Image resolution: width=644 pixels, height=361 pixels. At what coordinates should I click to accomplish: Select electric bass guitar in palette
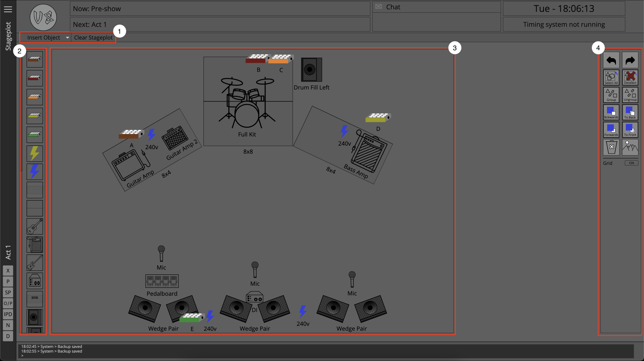pyautogui.click(x=35, y=263)
